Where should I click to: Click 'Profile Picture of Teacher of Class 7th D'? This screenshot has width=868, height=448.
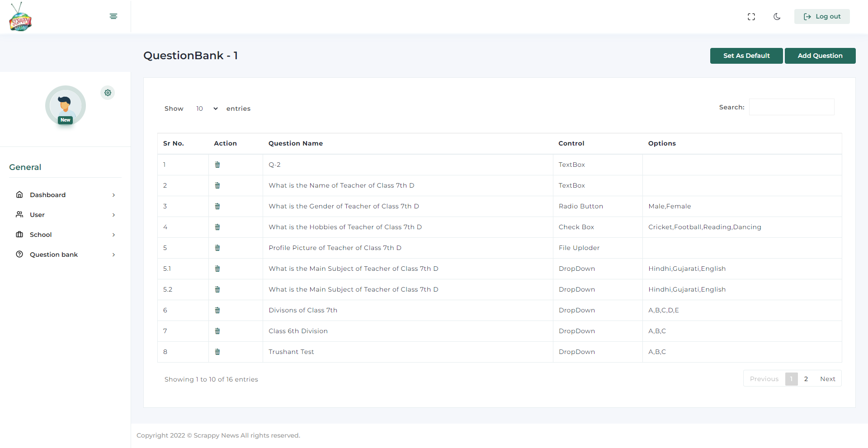(x=335, y=248)
